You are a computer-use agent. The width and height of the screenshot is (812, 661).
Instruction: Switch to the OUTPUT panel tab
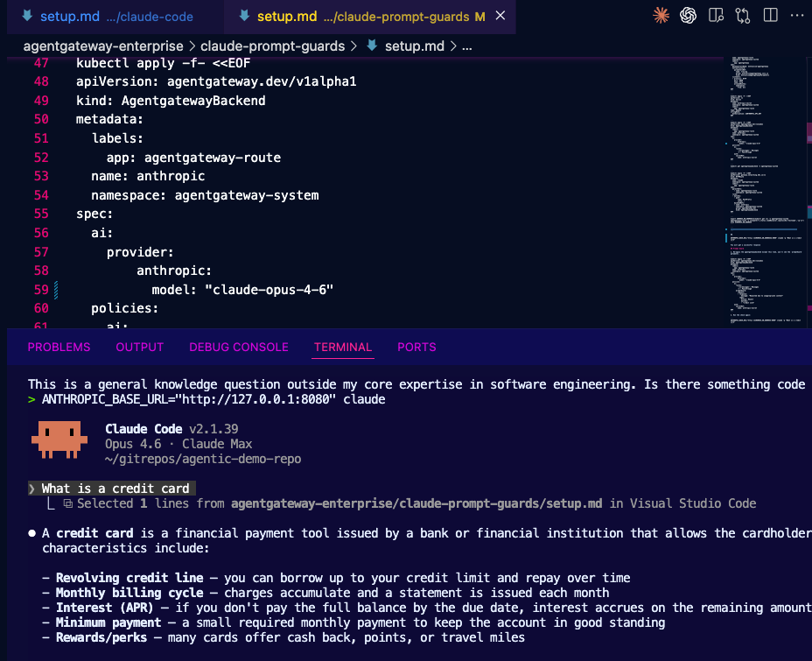(x=139, y=347)
